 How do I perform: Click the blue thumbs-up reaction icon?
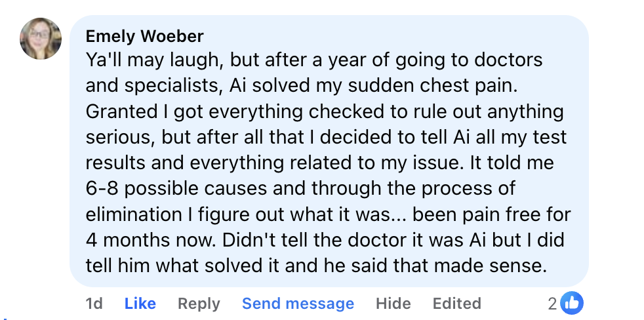572,303
